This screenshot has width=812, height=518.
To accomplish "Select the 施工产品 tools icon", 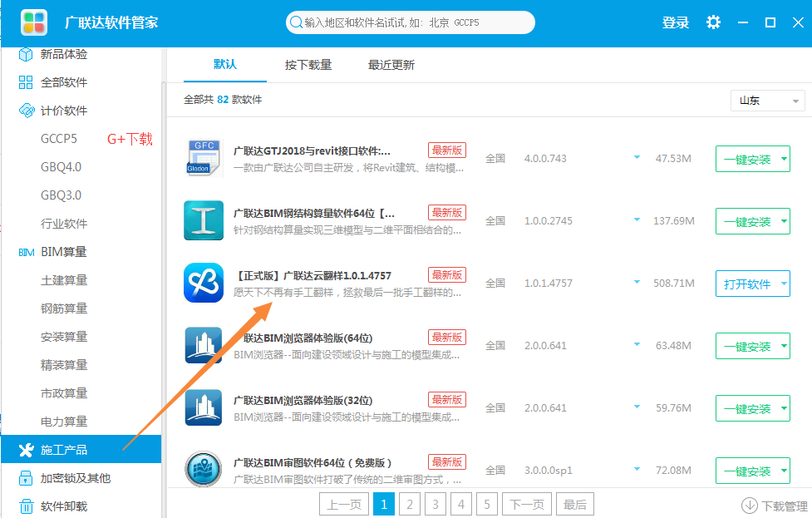I will pyautogui.click(x=26, y=450).
